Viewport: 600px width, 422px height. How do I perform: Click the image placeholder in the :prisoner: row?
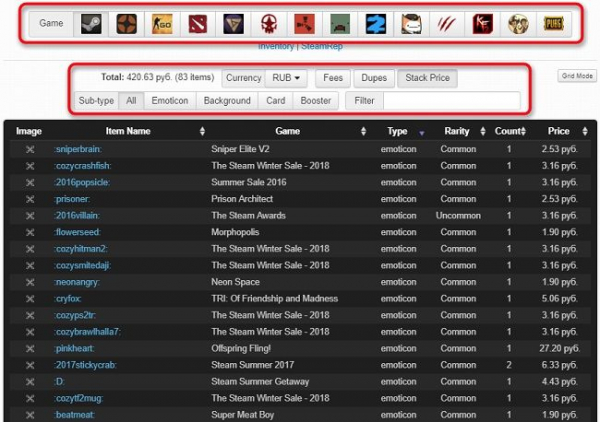(x=30, y=199)
